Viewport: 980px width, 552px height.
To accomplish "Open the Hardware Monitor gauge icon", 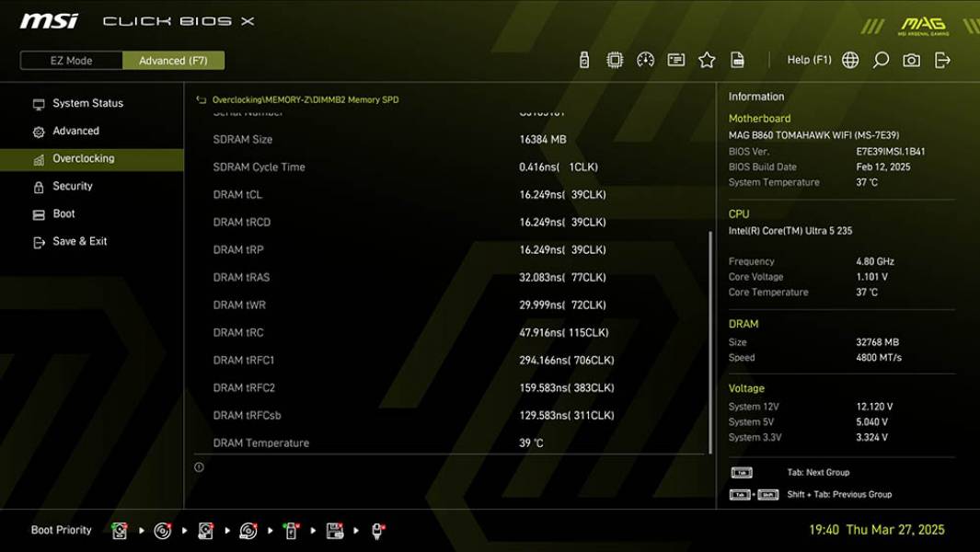I will pos(645,60).
